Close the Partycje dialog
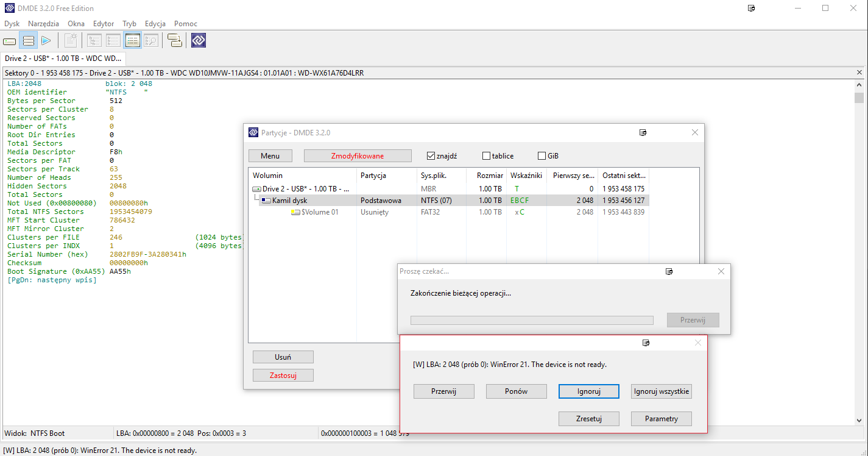868x456 pixels. (695, 132)
